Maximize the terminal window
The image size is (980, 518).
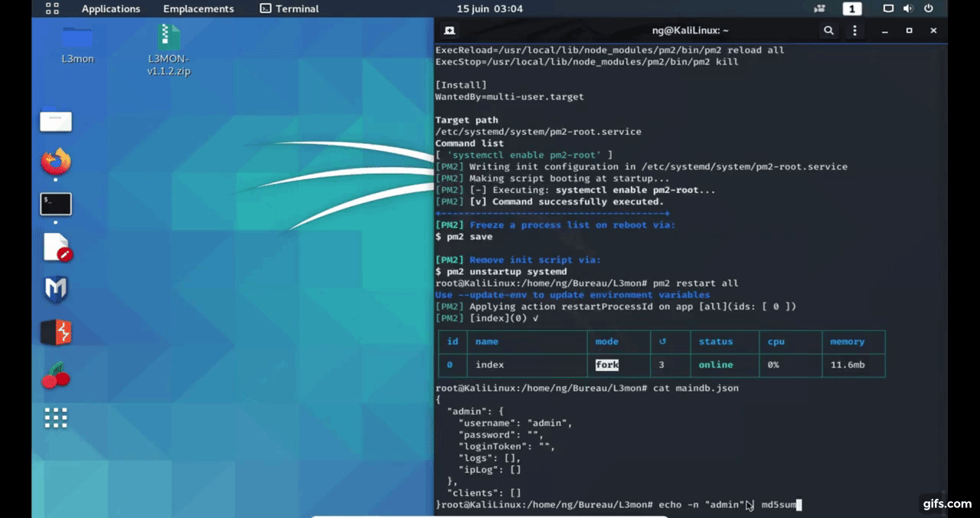pyautogui.click(x=910, y=31)
